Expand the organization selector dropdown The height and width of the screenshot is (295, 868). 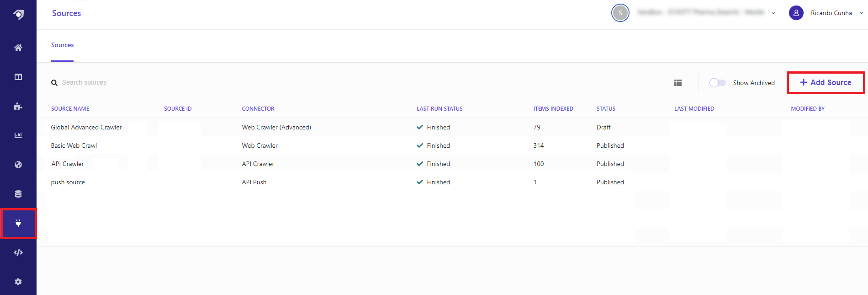(773, 13)
